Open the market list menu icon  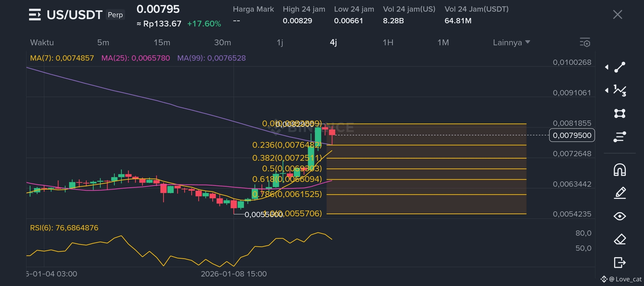pyautogui.click(x=35, y=15)
